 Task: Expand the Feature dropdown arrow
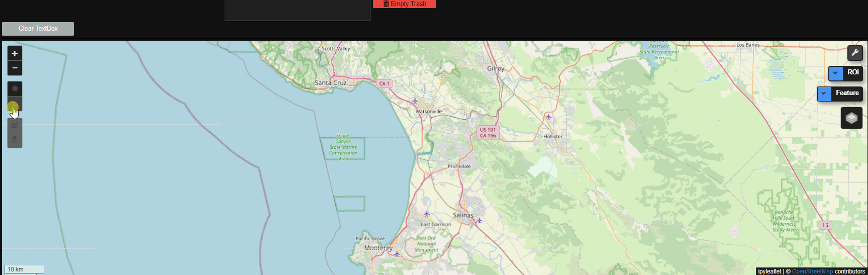click(824, 94)
